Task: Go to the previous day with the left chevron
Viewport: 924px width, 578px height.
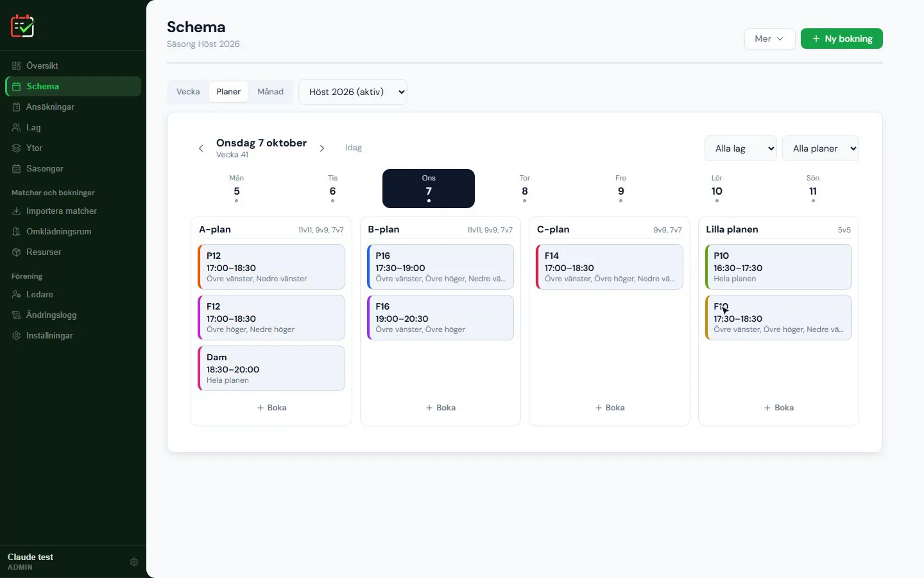Action: [x=201, y=148]
